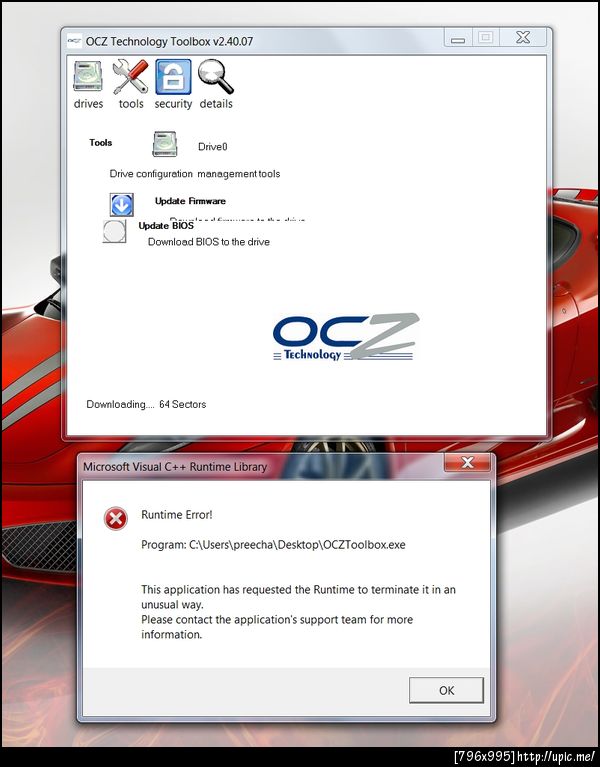Click the Update Firmware download icon
Image resolution: width=600 pixels, height=767 pixels.
[x=122, y=205]
